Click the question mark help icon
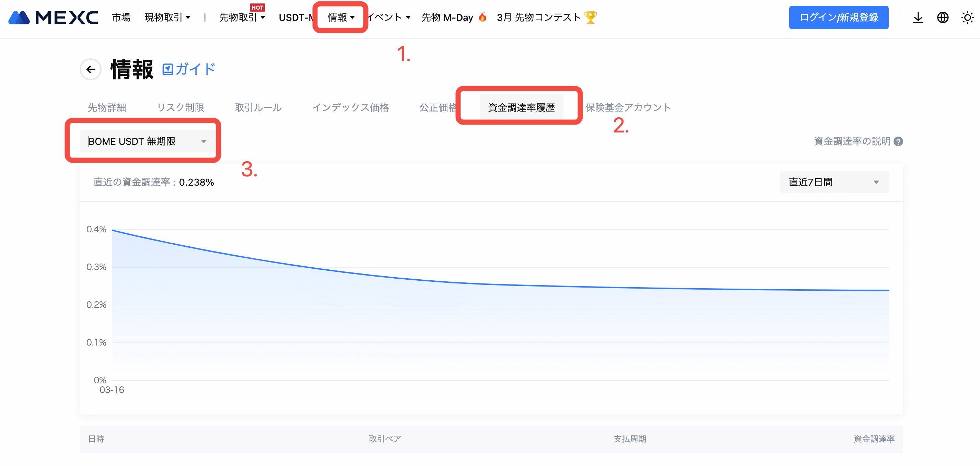 898,141
